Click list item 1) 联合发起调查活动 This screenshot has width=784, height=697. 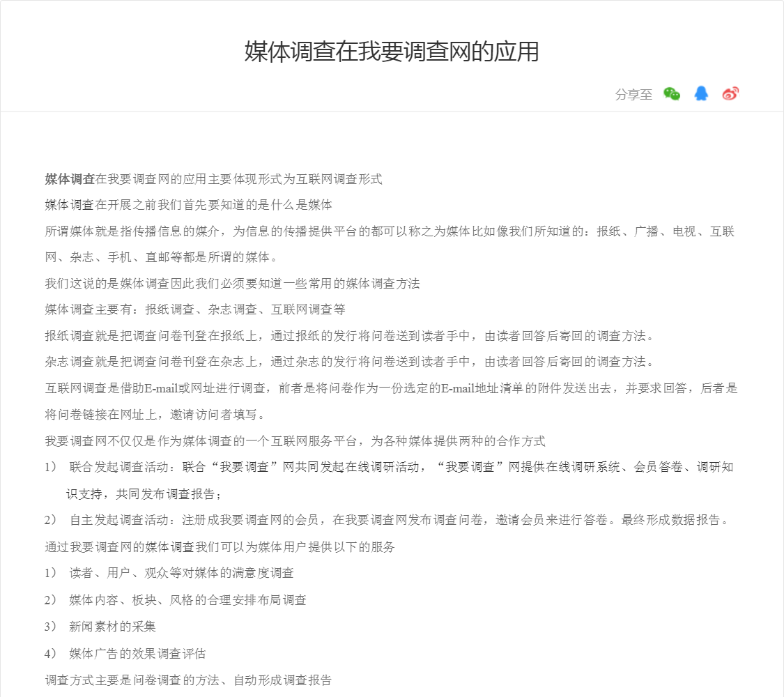389,468
